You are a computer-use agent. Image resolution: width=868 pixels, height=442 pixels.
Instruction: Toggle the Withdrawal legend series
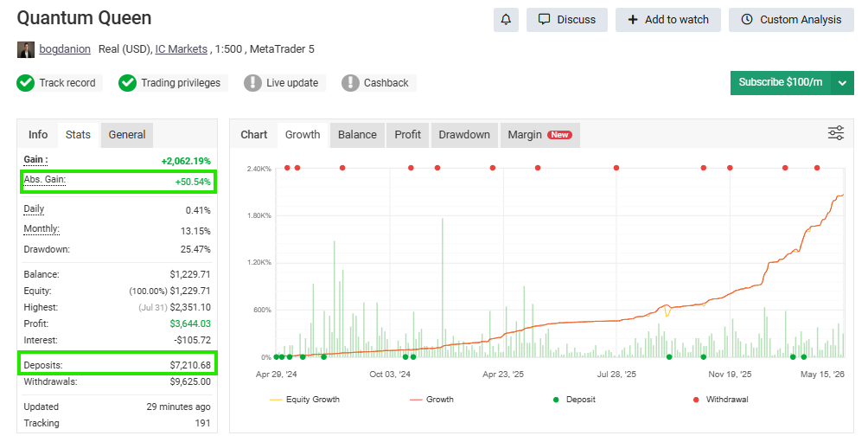pos(720,400)
